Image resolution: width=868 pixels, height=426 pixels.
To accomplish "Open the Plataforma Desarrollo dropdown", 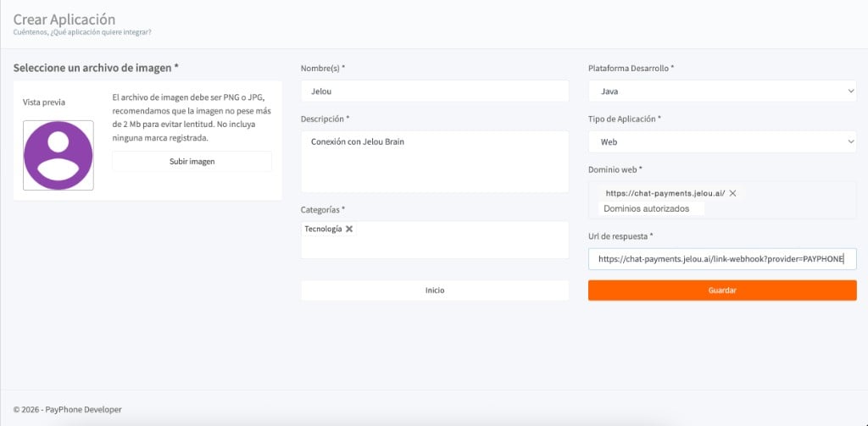I will [x=722, y=91].
